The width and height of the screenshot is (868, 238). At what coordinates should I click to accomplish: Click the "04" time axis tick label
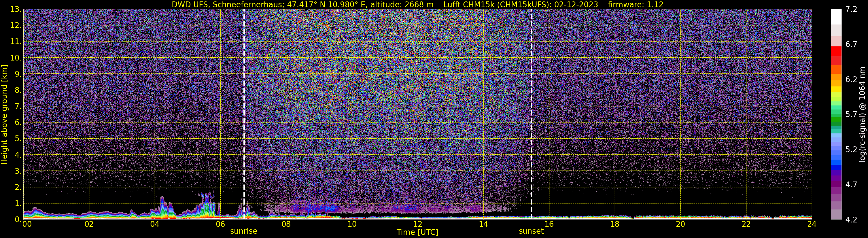click(x=154, y=224)
